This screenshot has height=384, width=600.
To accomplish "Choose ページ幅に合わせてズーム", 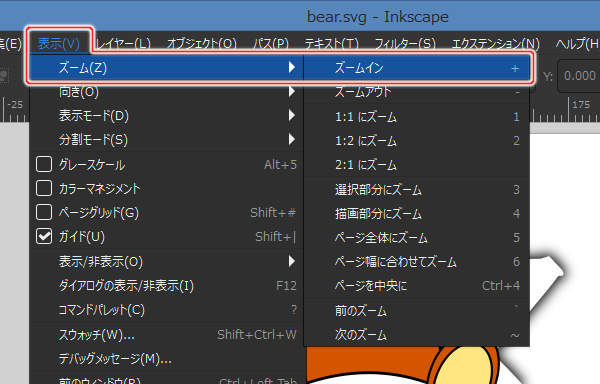I will 417,262.
